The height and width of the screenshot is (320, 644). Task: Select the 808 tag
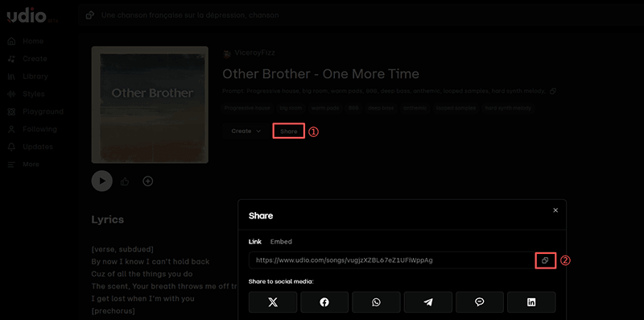(x=353, y=108)
